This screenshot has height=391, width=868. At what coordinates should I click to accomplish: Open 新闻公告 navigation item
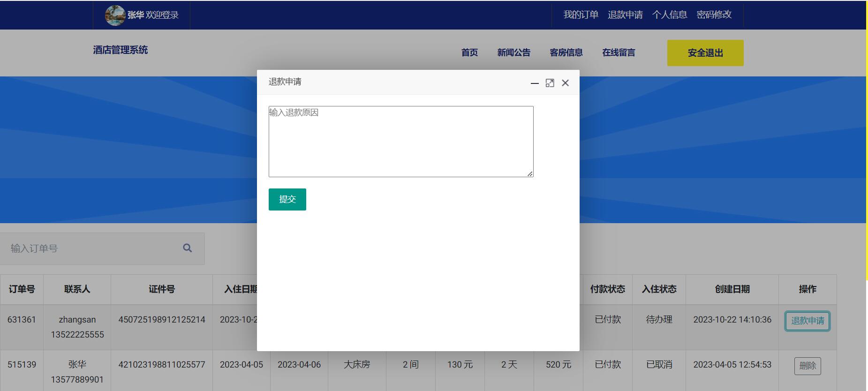514,53
